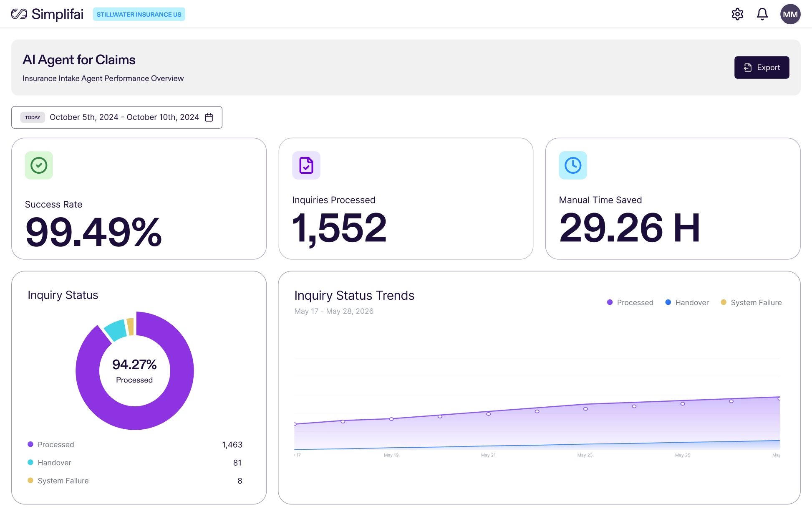Click the Processed count 1,463
The height and width of the screenshot is (522, 812).
232,445
